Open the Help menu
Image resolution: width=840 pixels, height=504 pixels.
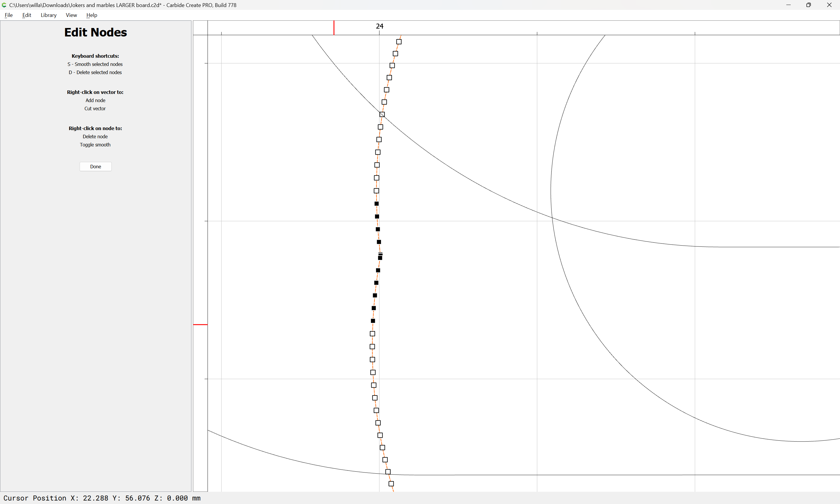point(92,15)
